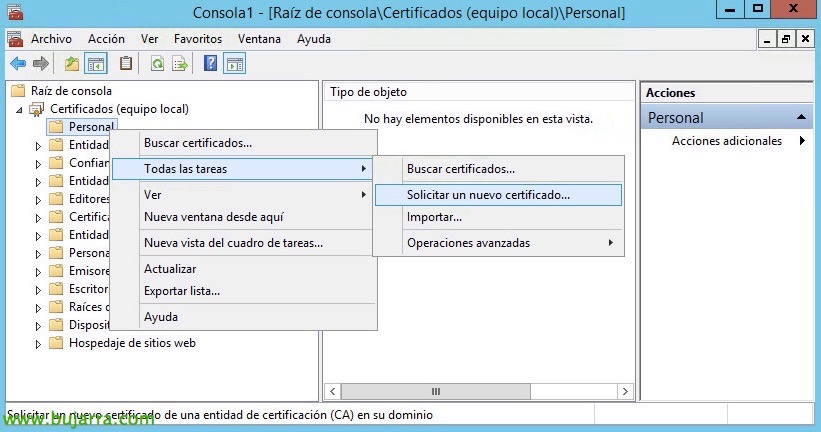The image size is (821, 432).
Task: Expand the Disposit... tree node arrow
Action: (x=38, y=326)
